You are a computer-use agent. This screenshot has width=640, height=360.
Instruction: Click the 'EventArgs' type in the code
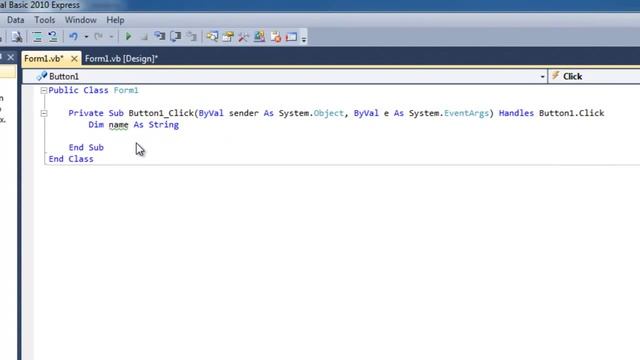[466, 113]
